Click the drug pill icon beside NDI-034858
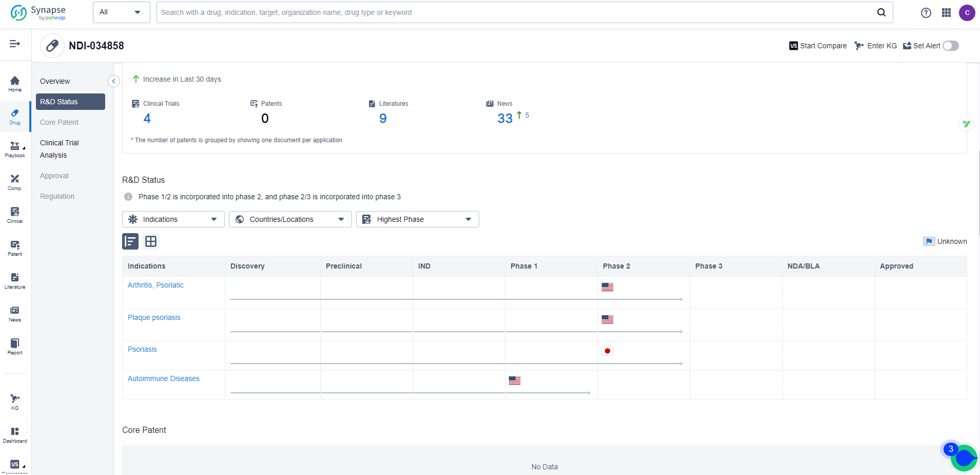Viewport: 980px width, 475px height. coord(52,46)
